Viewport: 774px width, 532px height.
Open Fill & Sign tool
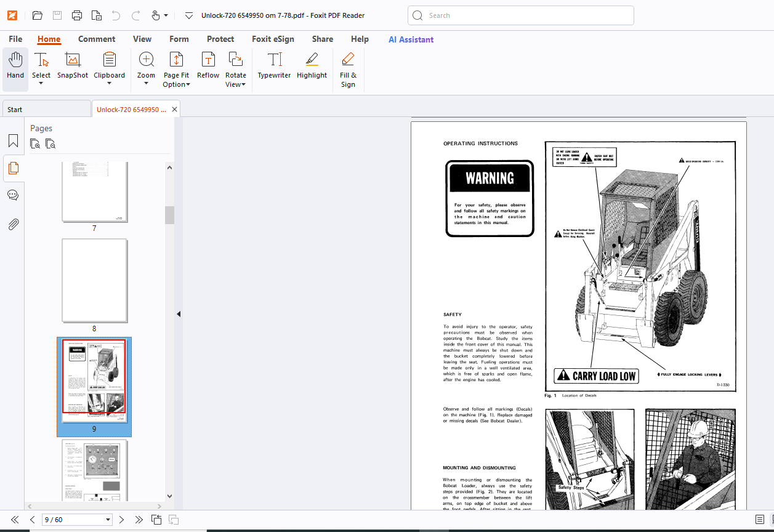[348, 70]
